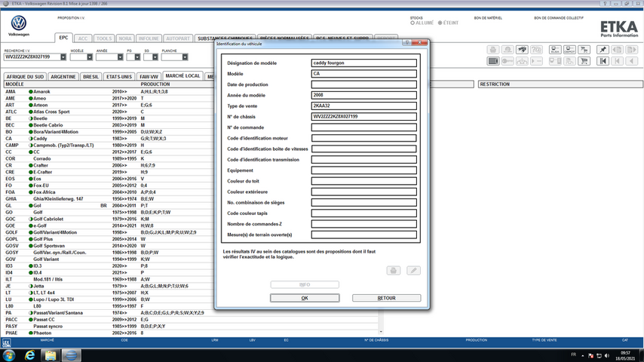The image size is (644, 362).
Task: Click the ELSA toolbar icon
Action: 555,50
